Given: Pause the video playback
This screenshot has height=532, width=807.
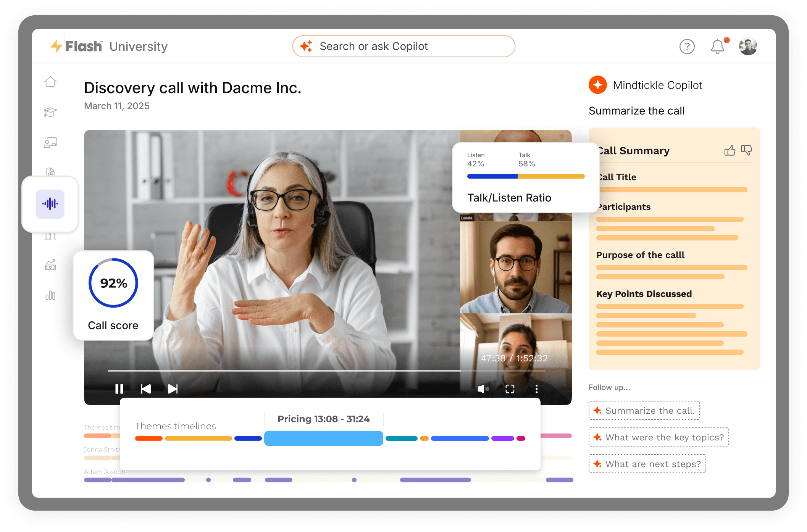Looking at the screenshot, I should [119, 389].
